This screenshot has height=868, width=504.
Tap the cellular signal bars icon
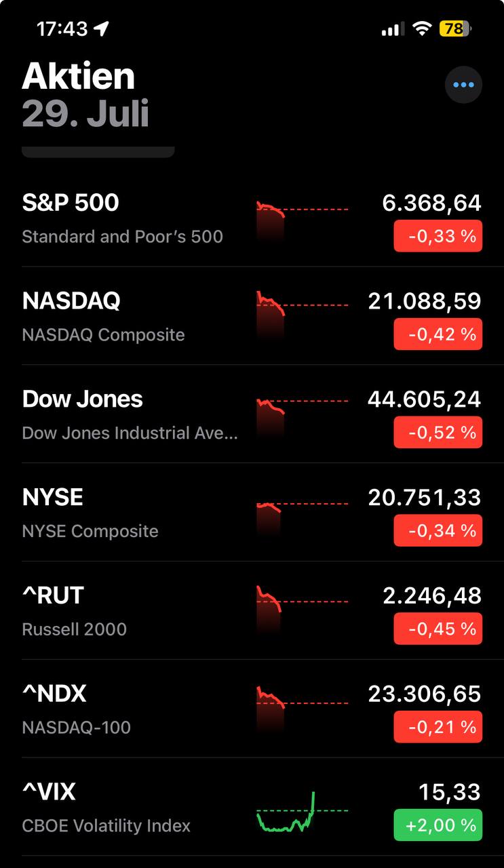391,29
